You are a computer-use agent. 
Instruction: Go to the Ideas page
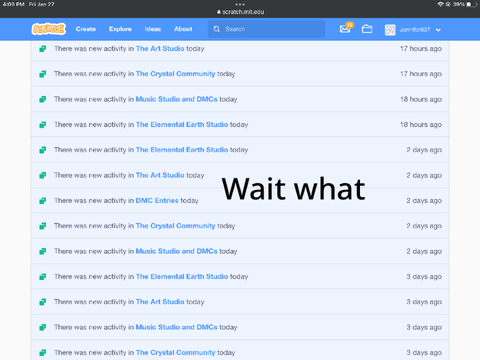click(x=153, y=29)
